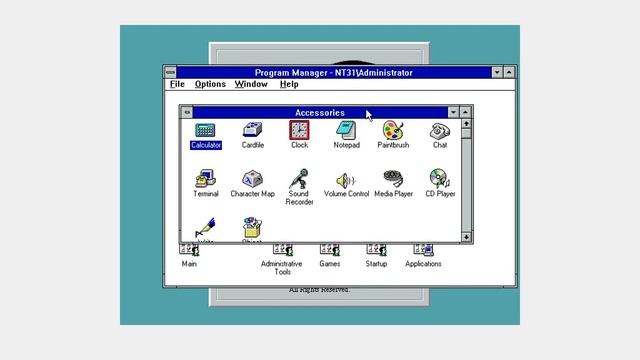640x360 pixels.
Task: Select the Main program group icon
Action: point(189,250)
